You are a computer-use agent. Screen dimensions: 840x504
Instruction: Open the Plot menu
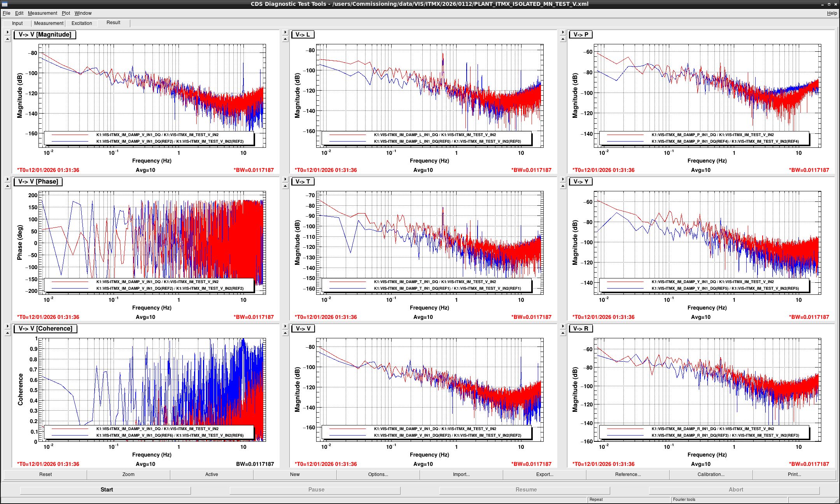pos(66,13)
